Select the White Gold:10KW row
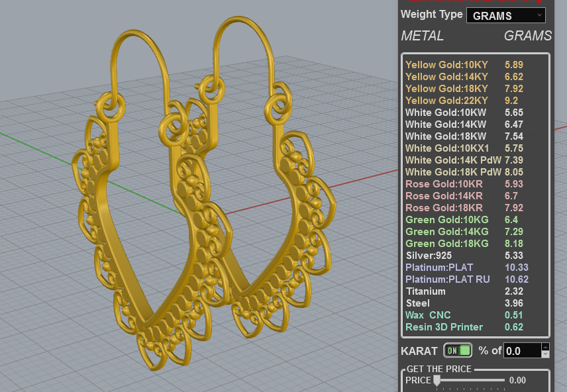The image size is (567, 392). [476, 113]
